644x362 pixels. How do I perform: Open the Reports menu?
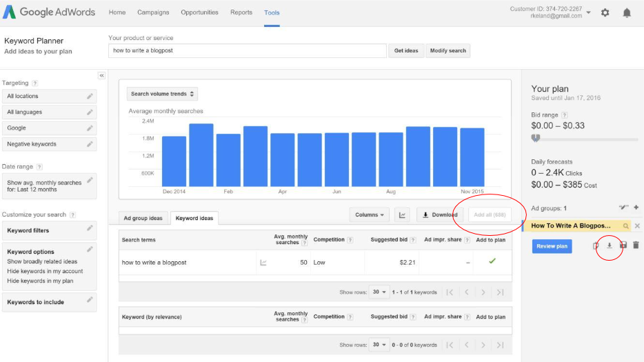[x=241, y=12]
